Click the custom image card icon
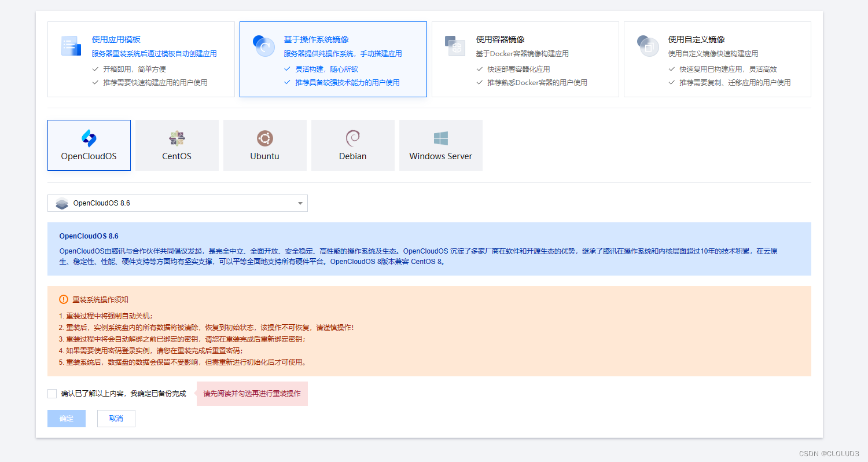The width and height of the screenshot is (868, 462). pyautogui.click(x=648, y=46)
